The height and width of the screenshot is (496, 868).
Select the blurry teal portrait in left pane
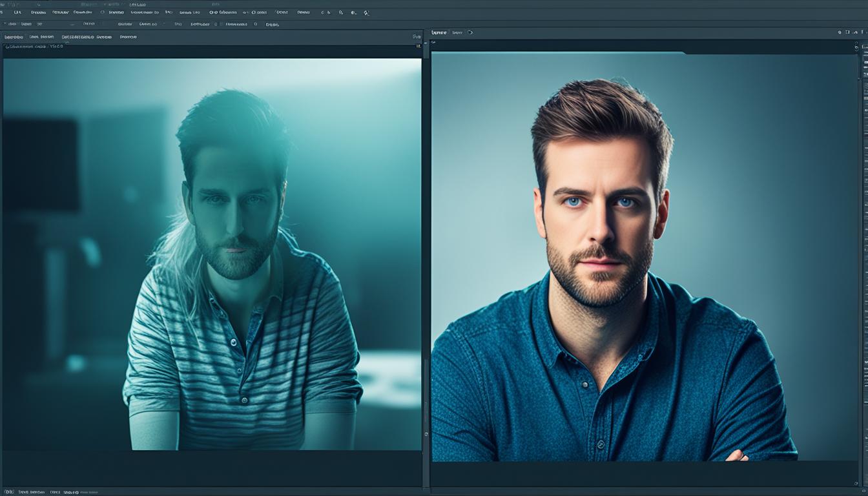pyautogui.click(x=212, y=254)
